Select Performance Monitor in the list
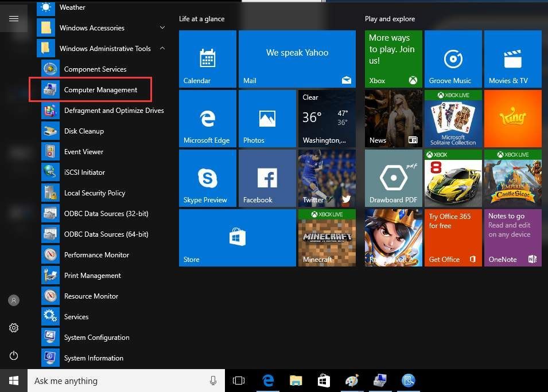 (96, 255)
